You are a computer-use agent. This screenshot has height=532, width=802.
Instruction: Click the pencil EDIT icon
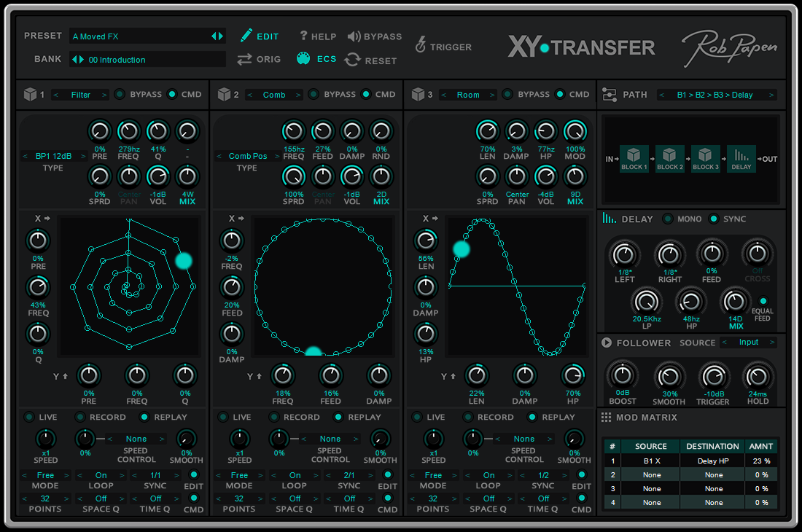coord(246,35)
